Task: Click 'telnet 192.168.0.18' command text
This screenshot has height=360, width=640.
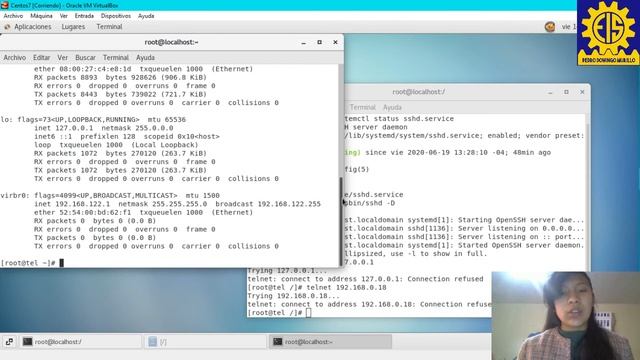Action: pyautogui.click(x=346, y=287)
